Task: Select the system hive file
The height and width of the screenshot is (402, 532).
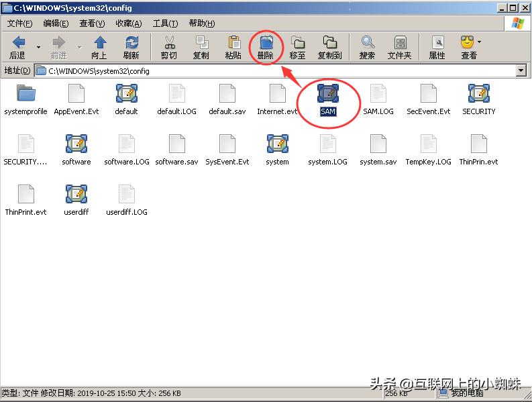Action: tap(278, 150)
